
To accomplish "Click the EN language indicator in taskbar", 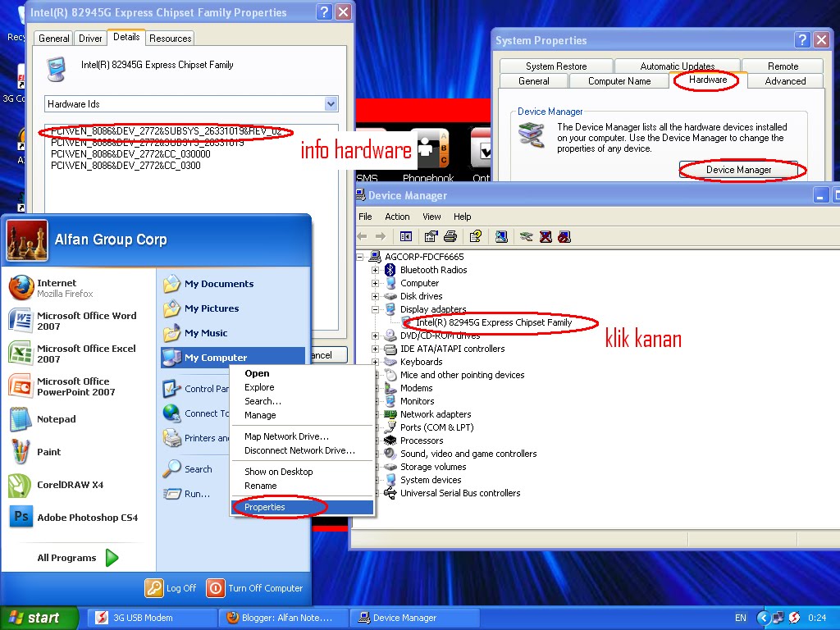I will 741,618.
